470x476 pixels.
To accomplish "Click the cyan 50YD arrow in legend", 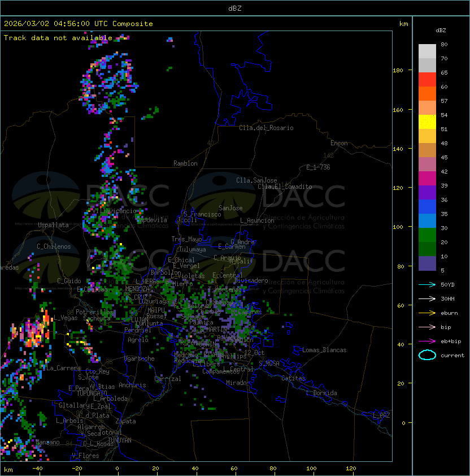I will 427,284.
